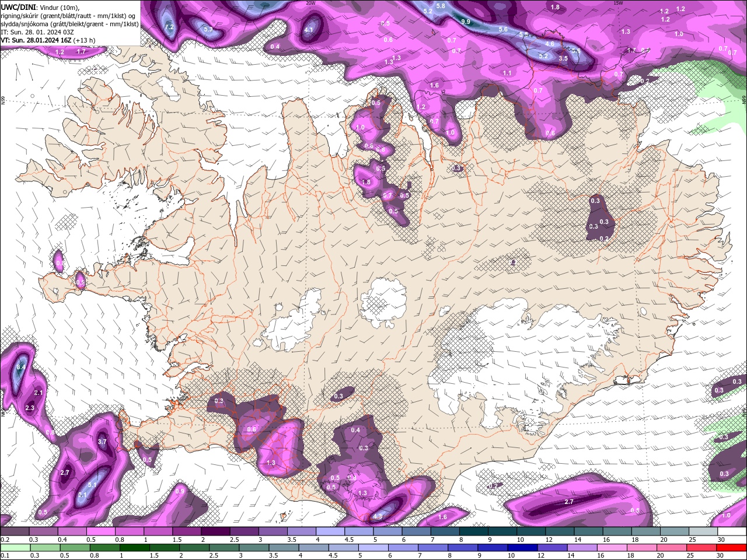Select the 'VT: Sun. 28.01.2024 16Z (+13 h)' line
The width and height of the screenshot is (747, 560).
coord(48,40)
